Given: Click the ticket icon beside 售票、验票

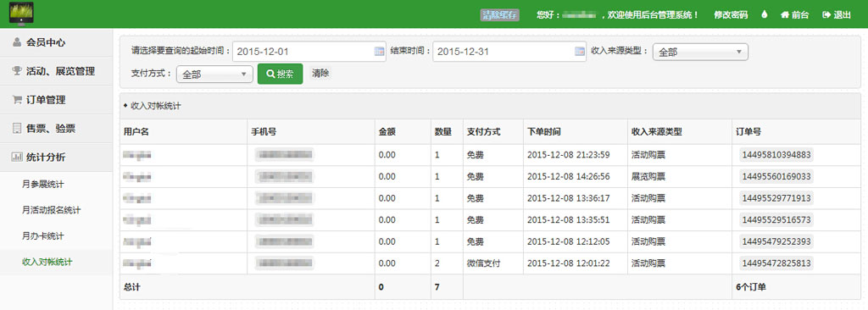Looking at the screenshot, I should pos(17,129).
